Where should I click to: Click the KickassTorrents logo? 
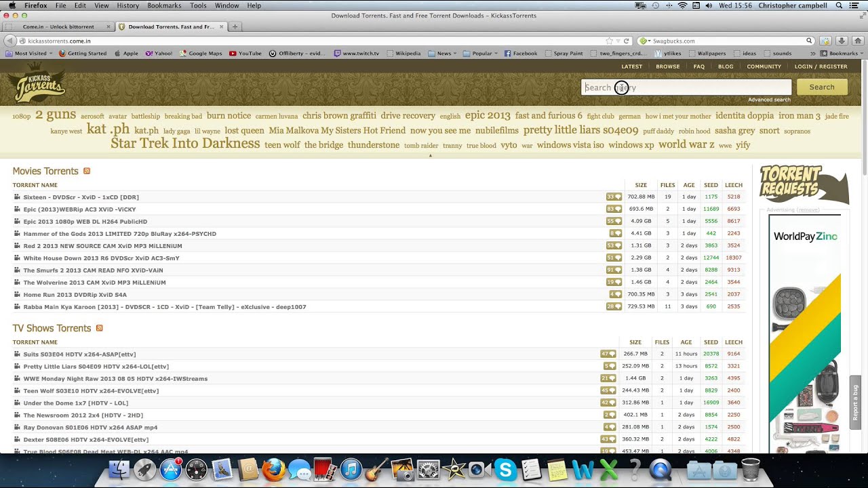(37, 83)
